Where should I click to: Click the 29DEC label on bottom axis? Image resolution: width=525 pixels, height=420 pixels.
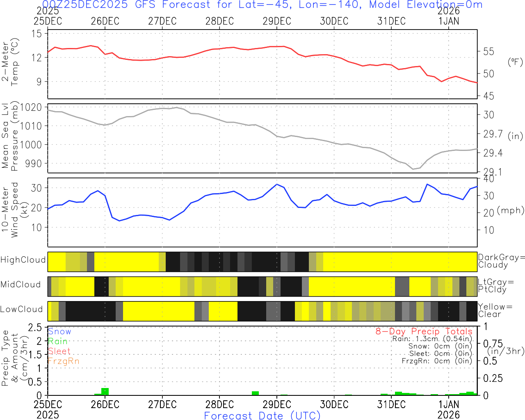(277, 405)
